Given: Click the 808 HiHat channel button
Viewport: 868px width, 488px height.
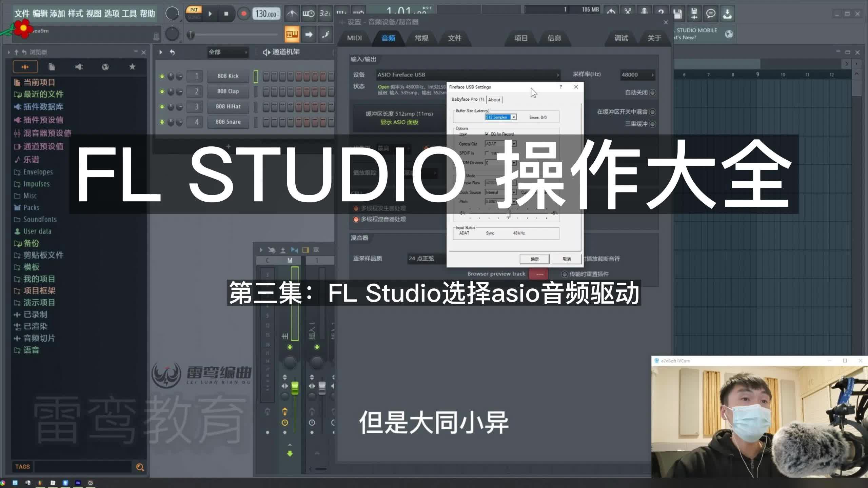Looking at the screenshot, I should 228,106.
